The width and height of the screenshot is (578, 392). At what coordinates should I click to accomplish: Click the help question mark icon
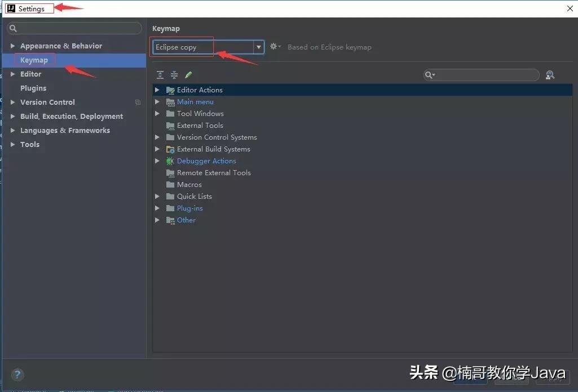pos(17,375)
